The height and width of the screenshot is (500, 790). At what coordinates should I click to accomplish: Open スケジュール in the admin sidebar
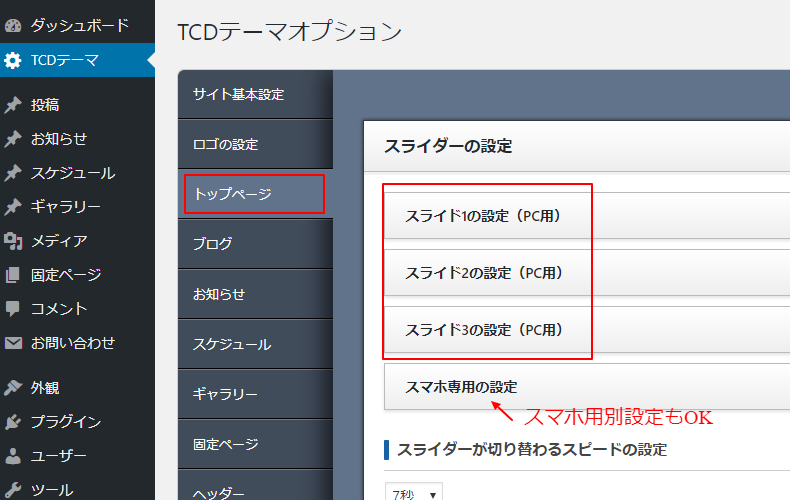[78, 173]
